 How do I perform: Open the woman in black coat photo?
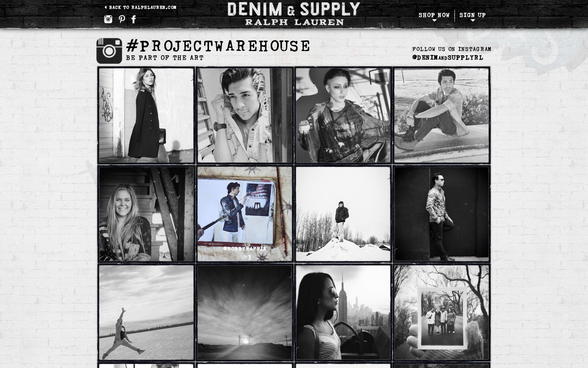[x=146, y=115]
